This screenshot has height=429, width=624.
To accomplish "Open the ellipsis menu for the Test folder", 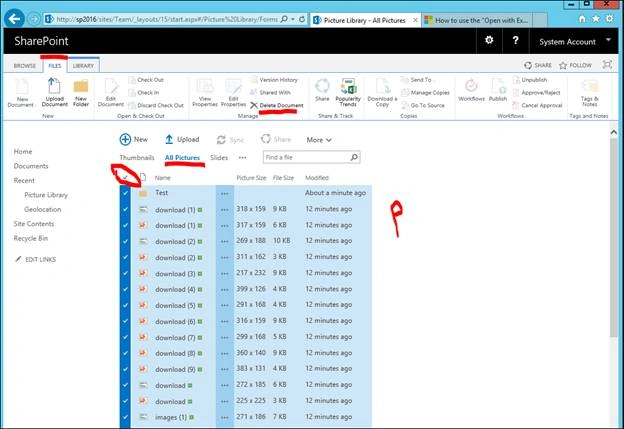I will (224, 193).
